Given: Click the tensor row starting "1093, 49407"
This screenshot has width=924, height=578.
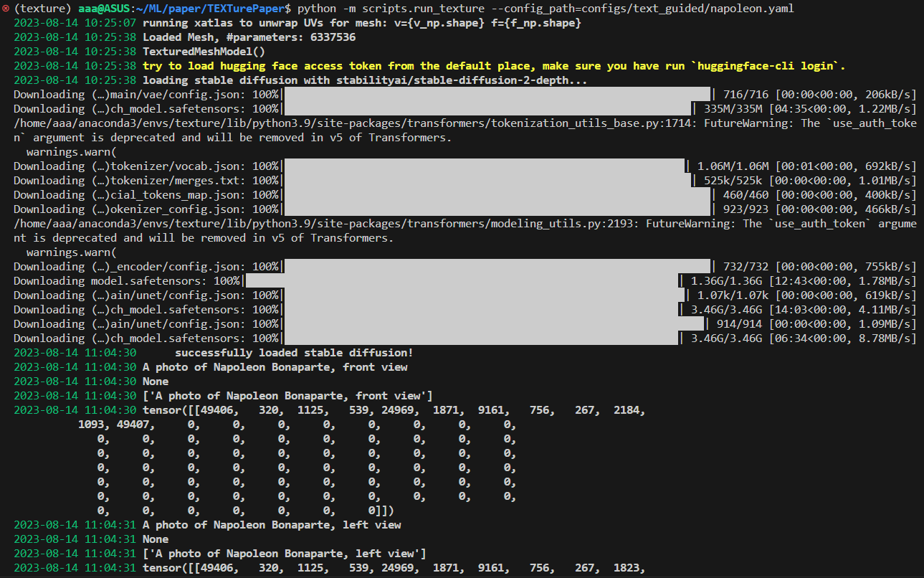Looking at the screenshot, I should 297,425.
